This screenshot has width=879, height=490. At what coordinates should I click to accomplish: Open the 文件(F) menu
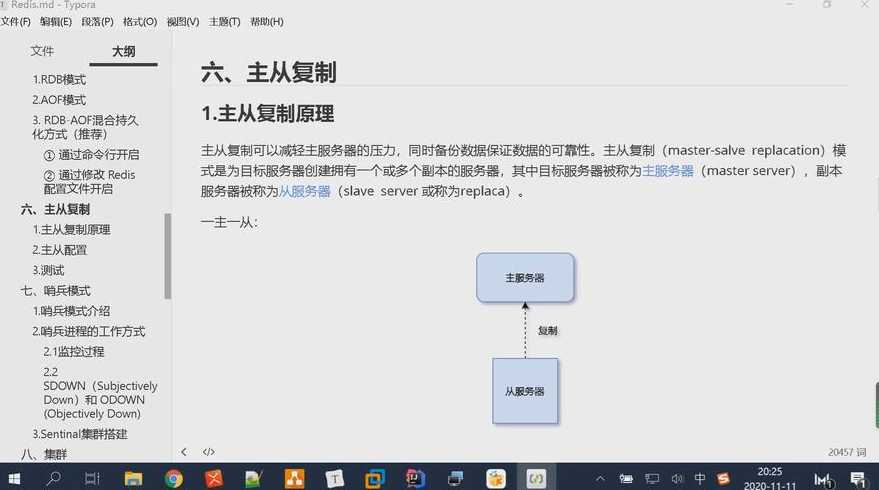pos(16,22)
